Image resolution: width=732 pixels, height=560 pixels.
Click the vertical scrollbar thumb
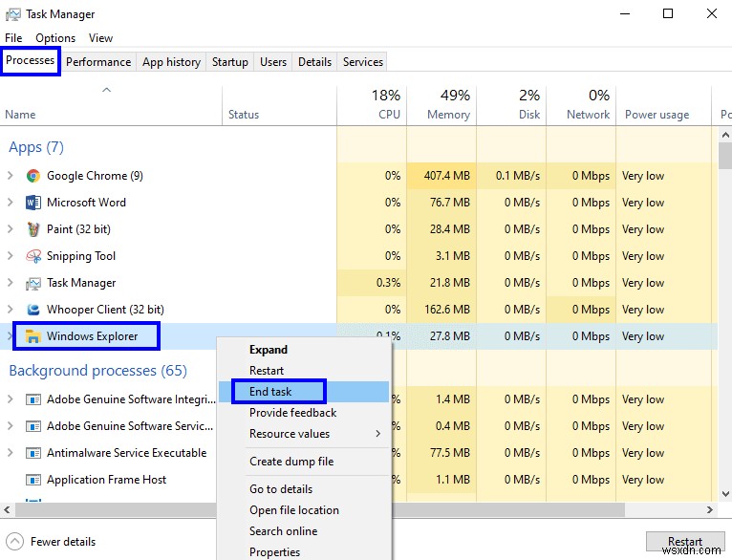(x=725, y=156)
